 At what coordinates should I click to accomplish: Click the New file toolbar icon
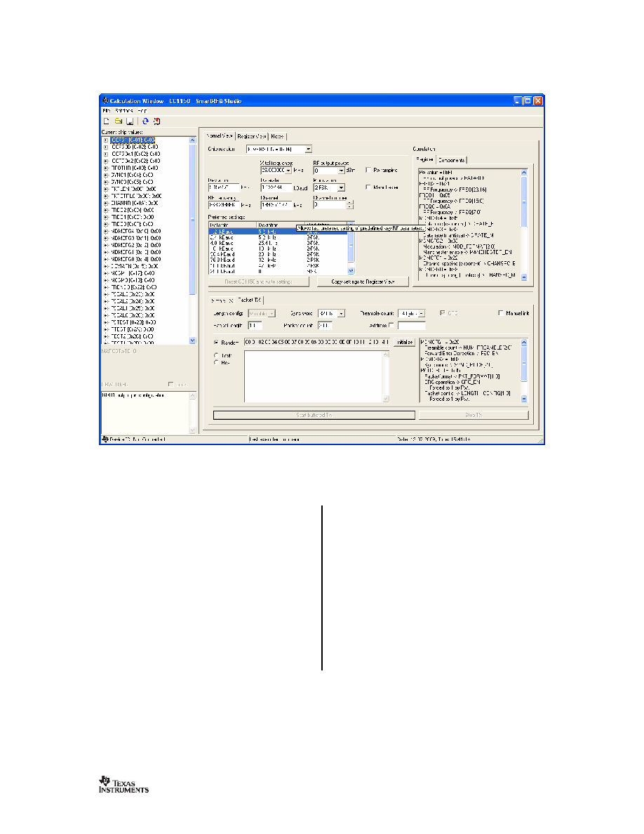tap(106, 121)
